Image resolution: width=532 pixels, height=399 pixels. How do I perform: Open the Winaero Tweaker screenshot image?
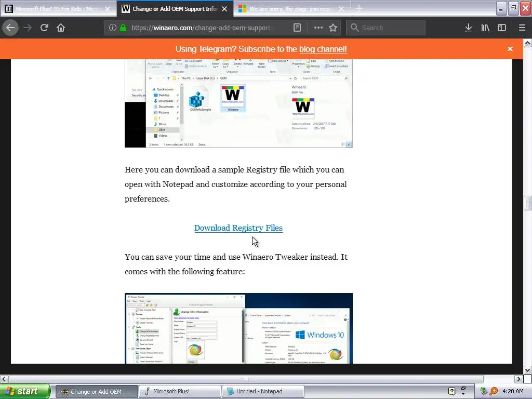coord(238,328)
